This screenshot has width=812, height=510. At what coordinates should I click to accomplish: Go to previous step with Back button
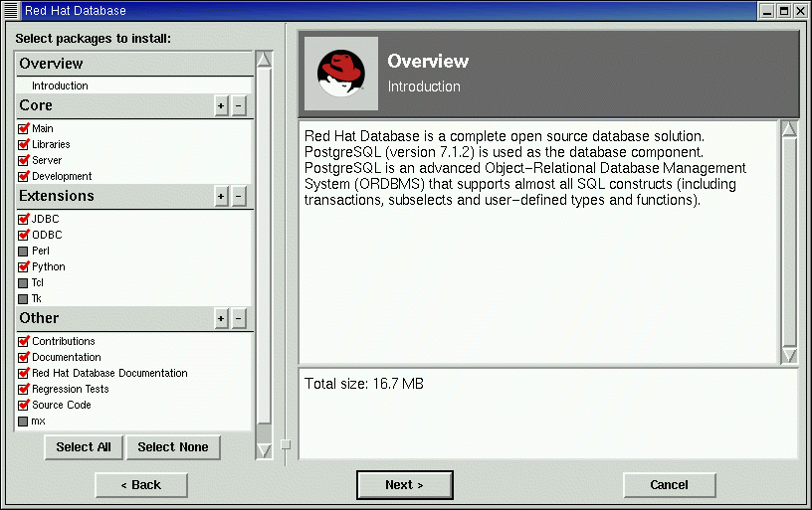click(141, 485)
